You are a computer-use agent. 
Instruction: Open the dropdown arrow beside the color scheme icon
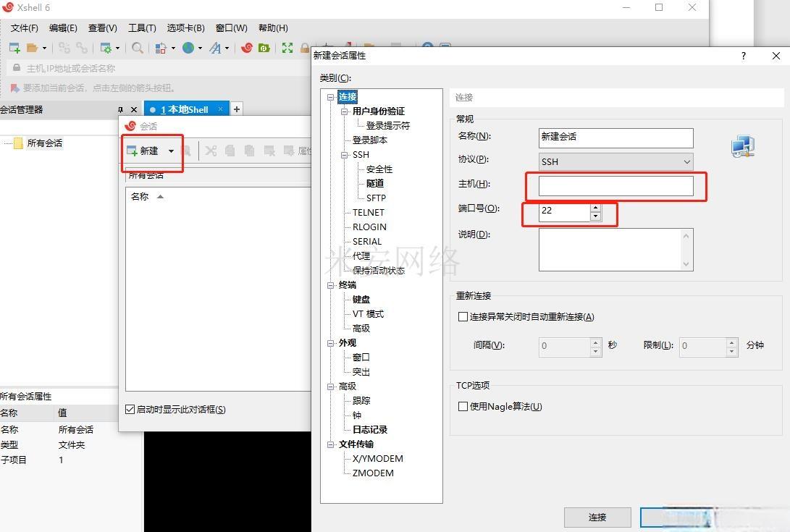click(173, 48)
